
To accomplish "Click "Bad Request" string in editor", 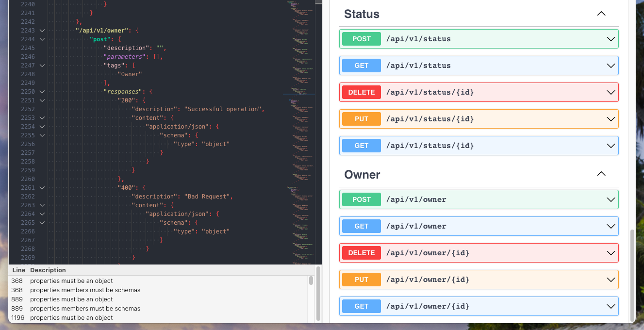I will [x=207, y=197].
